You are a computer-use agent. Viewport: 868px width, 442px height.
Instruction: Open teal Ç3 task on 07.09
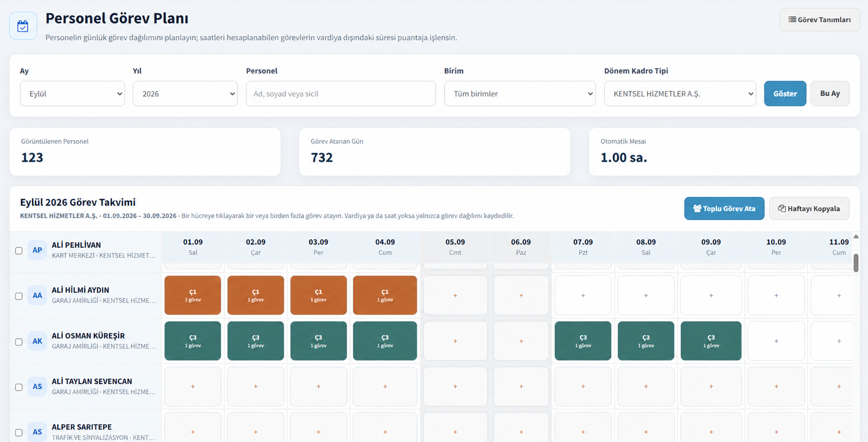pyautogui.click(x=583, y=341)
